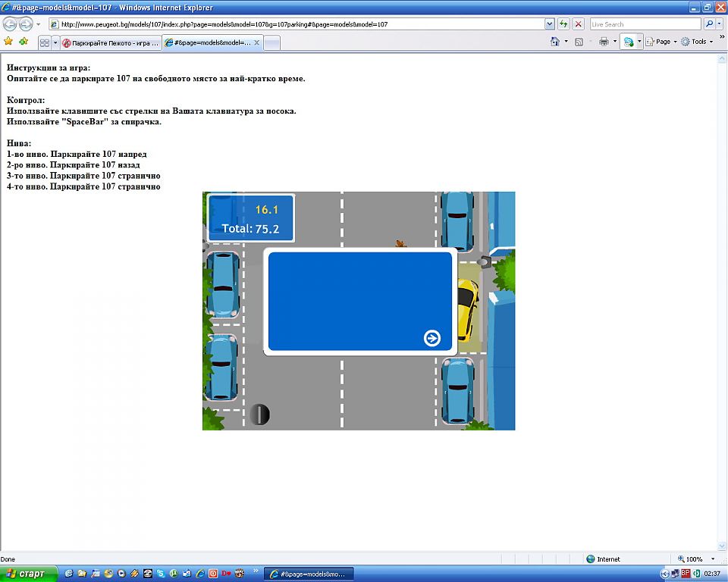This screenshot has height=582, width=728.
Task: Go forward with the browser Forward arrow
Action: pos(26,24)
